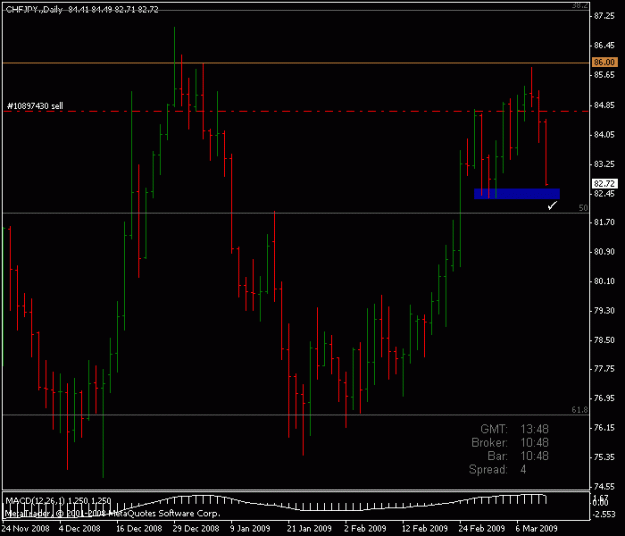Click the 84.85 price axis label
The width and height of the screenshot is (625, 536).
[x=604, y=105]
